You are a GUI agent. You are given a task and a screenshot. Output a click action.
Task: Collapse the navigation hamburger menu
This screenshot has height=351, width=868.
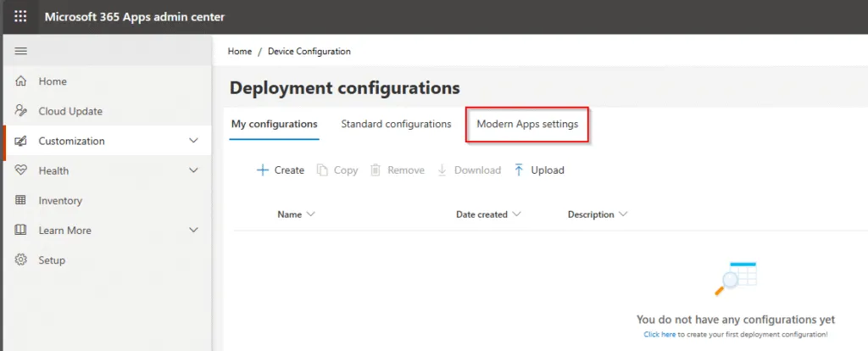[20, 52]
